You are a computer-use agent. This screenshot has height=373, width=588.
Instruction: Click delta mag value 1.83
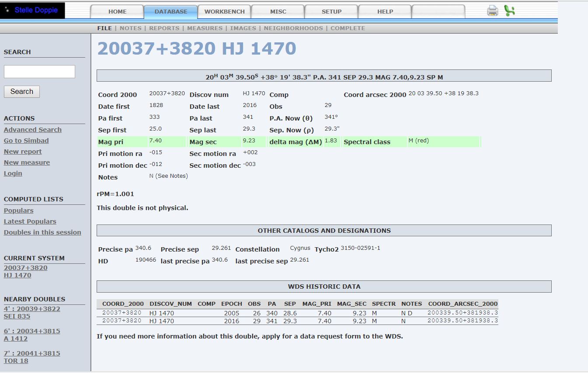pyautogui.click(x=331, y=141)
